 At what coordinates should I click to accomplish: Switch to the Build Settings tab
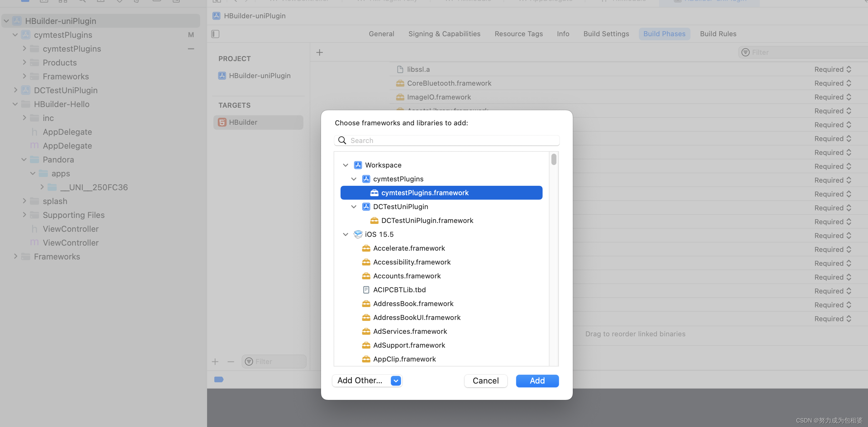[606, 34]
